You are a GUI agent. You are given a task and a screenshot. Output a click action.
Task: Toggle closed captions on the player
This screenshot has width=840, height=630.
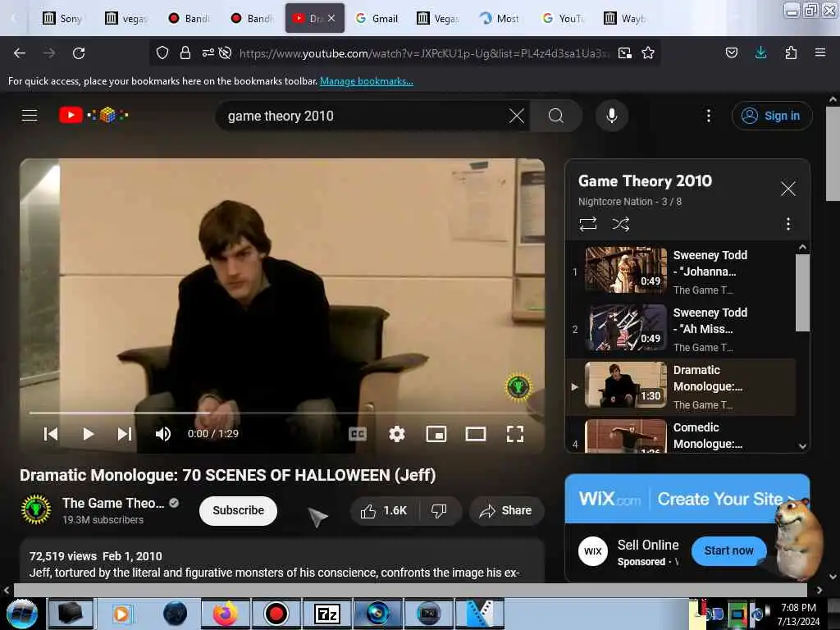pyautogui.click(x=358, y=434)
